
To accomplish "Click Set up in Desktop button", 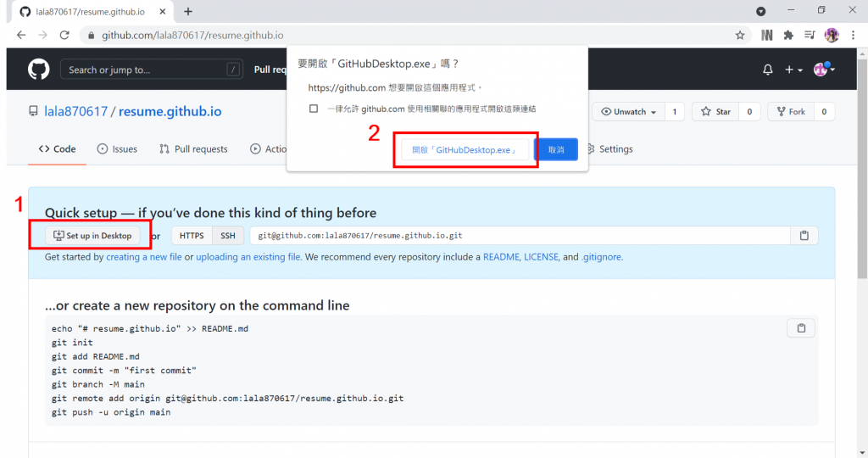I will 92,236.
